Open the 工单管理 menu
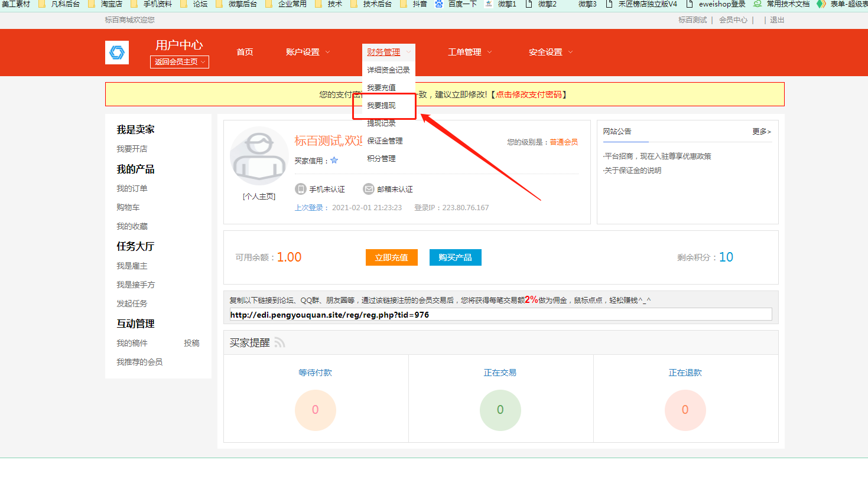 (469, 52)
